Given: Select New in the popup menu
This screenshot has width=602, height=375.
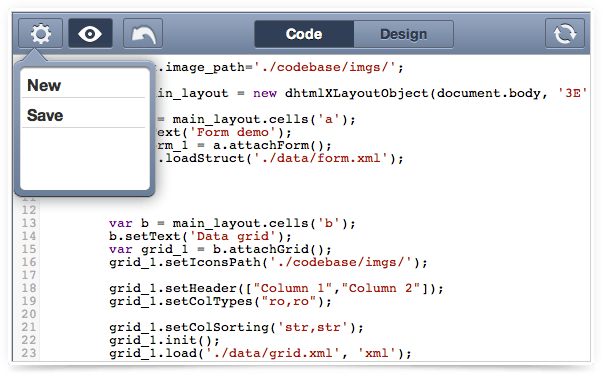Looking at the screenshot, I should pos(84,85).
